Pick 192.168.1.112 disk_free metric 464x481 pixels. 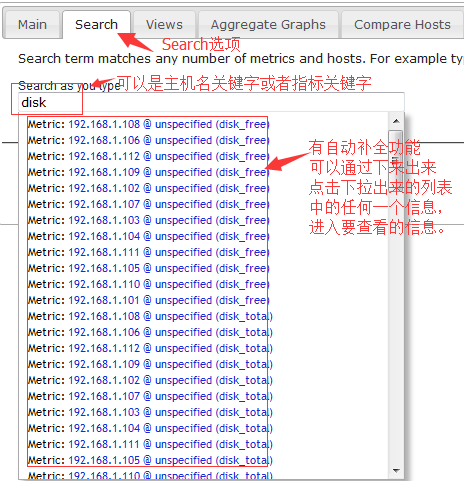[149, 156]
